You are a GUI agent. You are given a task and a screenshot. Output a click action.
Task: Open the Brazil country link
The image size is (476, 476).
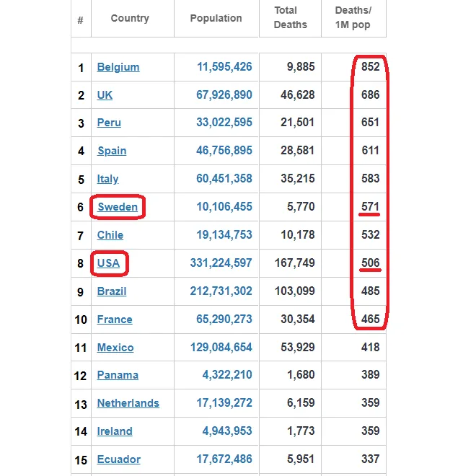[x=112, y=291]
